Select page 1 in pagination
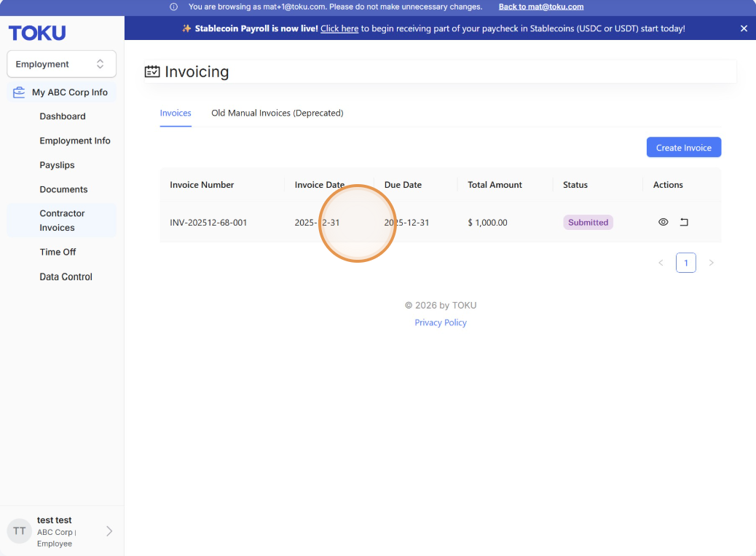Screen dimensions: 756x556 coord(685,263)
